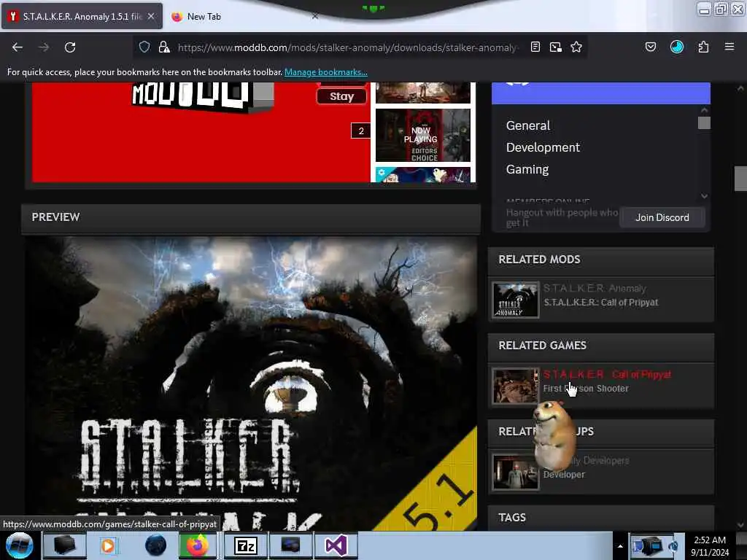Click the page scrollbar up arrow
747x560 pixels.
coord(740,88)
